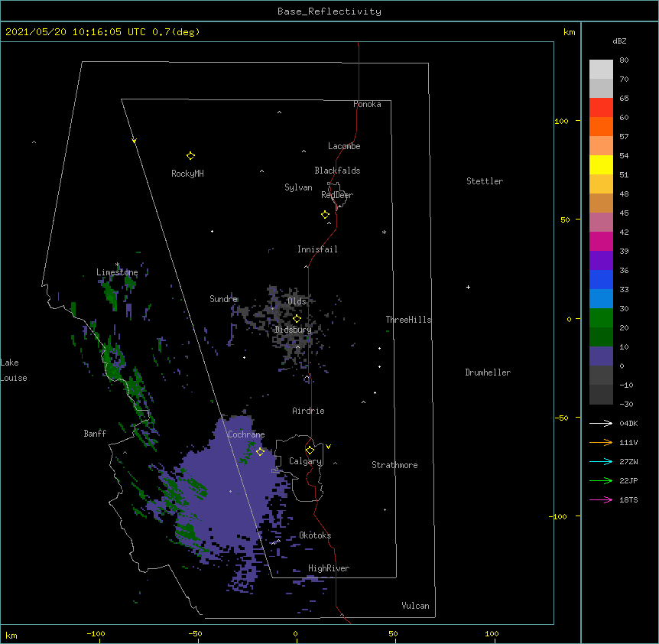Click the Strathmore label
This screenshot has height=644, width=659.
tap(394, 465)
